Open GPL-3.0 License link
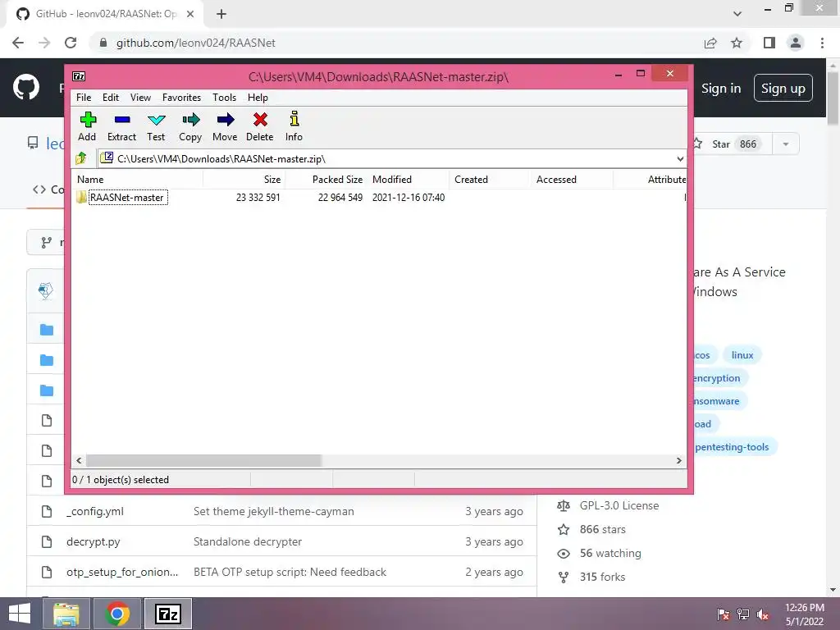Image resolution: width=840 pixels, height=630 pixels. click(x=619, y=505)
